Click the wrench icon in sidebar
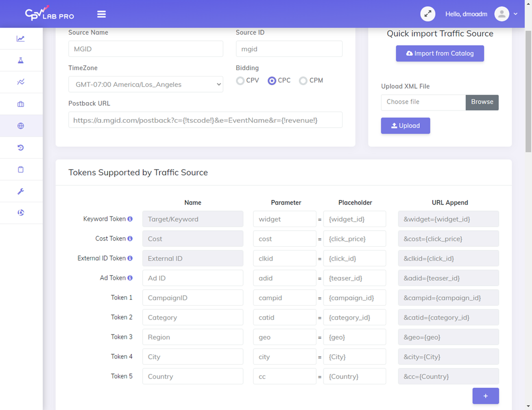532x410 pixels. [x=21, y=191]
